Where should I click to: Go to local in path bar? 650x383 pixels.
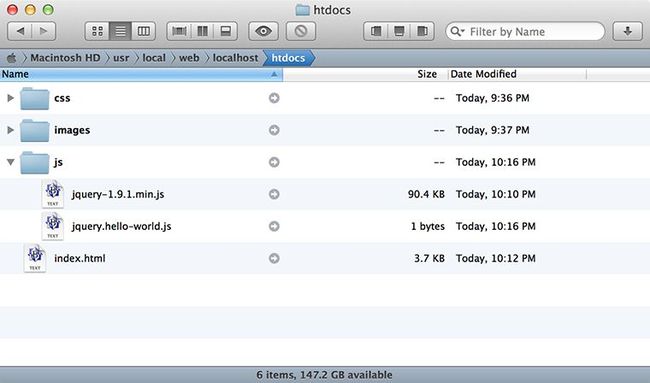(154, 58)
